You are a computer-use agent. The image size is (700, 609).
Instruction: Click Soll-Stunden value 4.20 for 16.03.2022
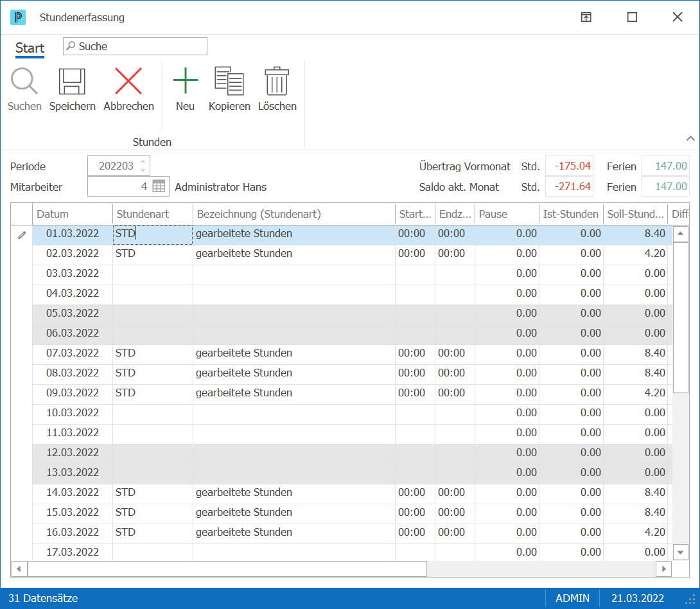click(655, 532)
